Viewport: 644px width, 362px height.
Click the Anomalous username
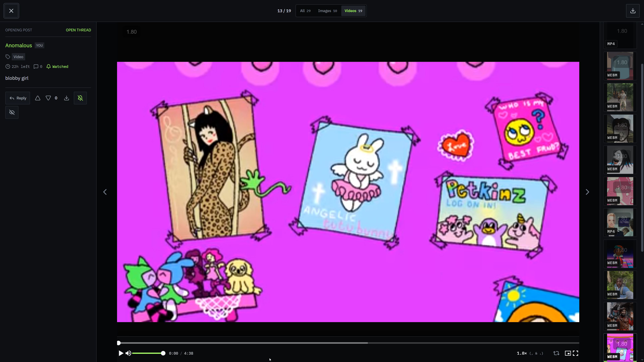(x=19, y=45)
